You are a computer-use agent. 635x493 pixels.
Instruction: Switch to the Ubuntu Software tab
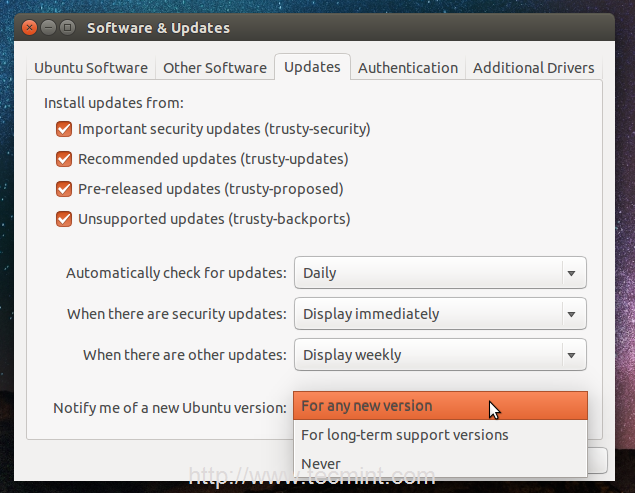pyautogui.click(x=91, y=68)
